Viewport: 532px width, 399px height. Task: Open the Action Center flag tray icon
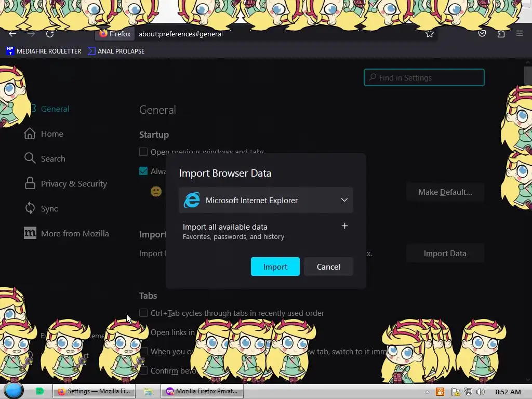coord(455,392)
